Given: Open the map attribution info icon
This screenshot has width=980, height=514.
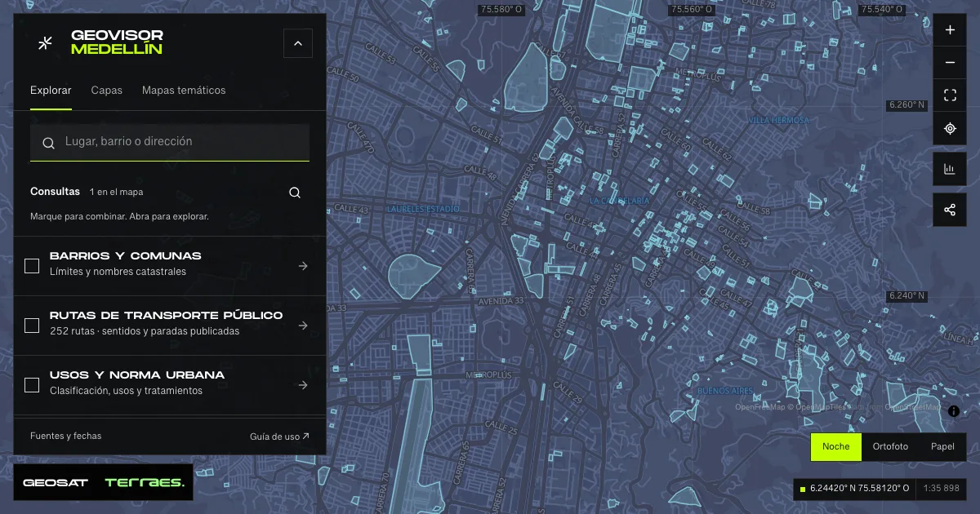Looking at the screenshot, I should click(953, 411).
